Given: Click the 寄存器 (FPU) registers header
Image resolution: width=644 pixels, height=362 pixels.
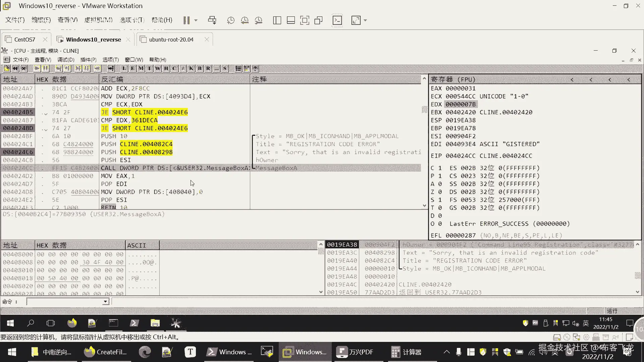Looking at the screenshot, I should [453, 79].
